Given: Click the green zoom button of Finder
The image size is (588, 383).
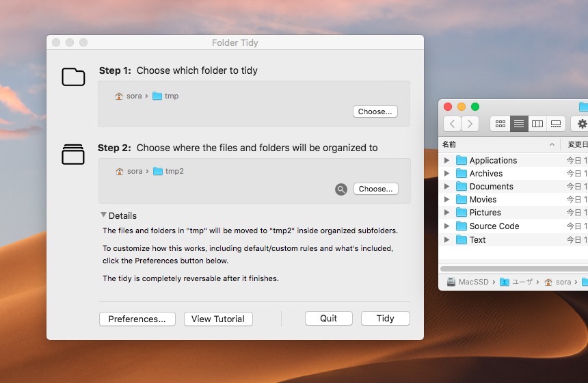Looking at the screenshot, I should (475, 107).
